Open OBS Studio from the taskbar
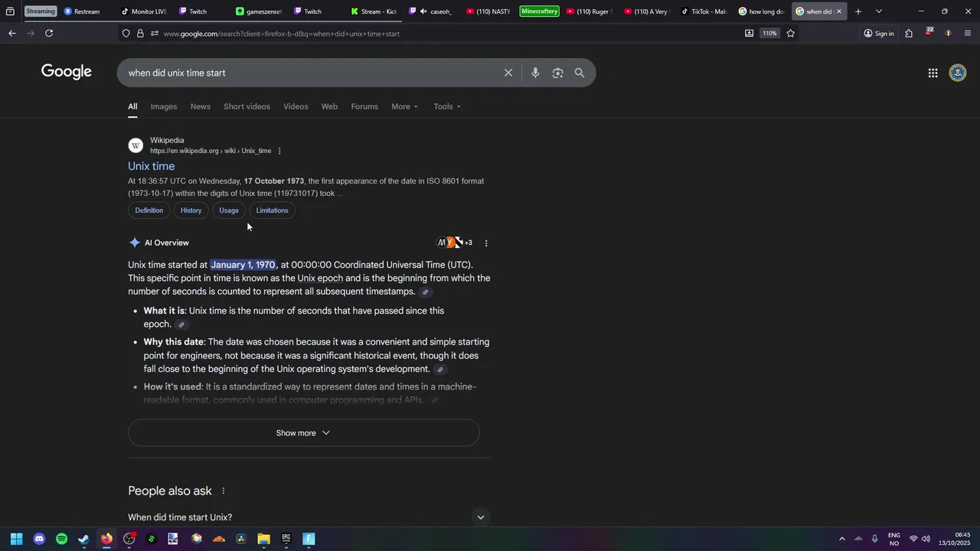Viewport: 980px width, 551px height. pos(129,539)
